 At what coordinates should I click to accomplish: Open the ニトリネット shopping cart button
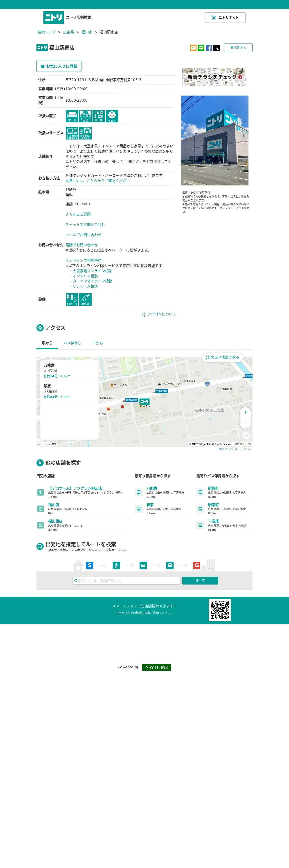(225, 18)
